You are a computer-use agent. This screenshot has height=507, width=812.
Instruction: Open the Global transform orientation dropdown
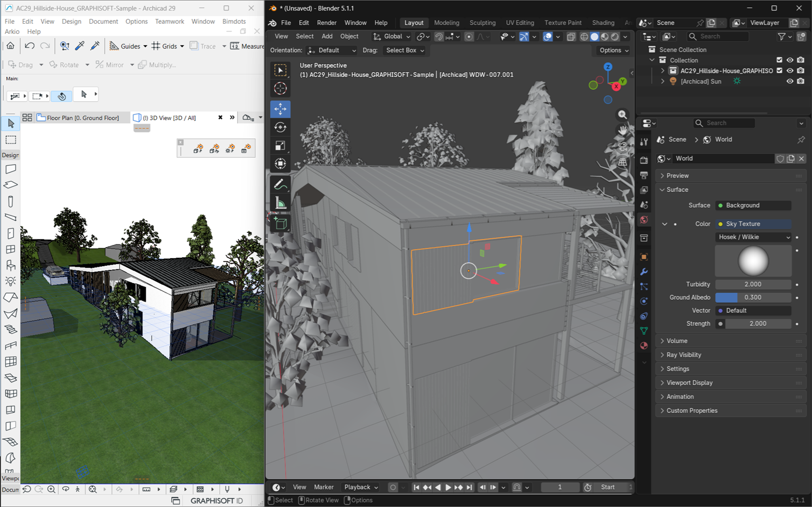[391, 36]
